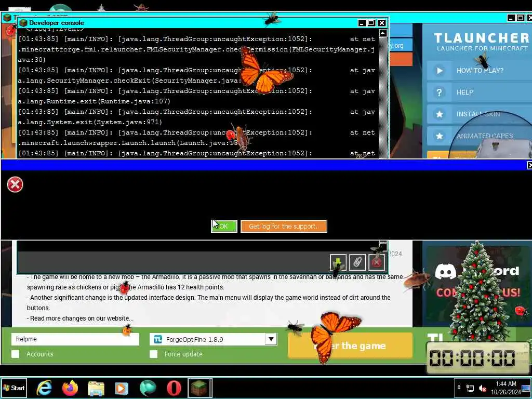Click the TLauncher Minecraft block taskbar icon
The width and height of the screenshot is (532, 399).
tap(199, 388)
